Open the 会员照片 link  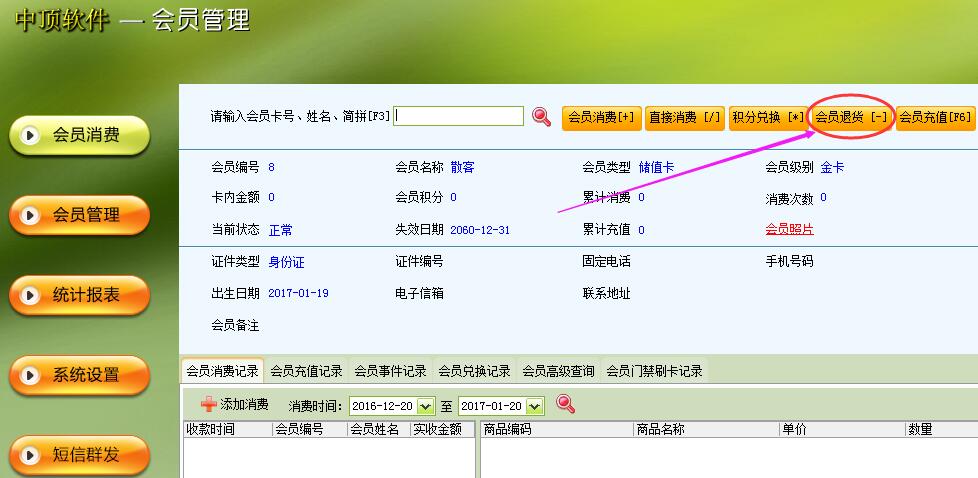[x=790, y=230]
